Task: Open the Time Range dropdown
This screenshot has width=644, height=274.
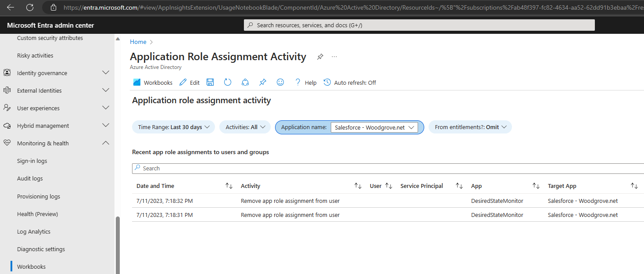Action: pyautogui.click(x=173, y=127)
